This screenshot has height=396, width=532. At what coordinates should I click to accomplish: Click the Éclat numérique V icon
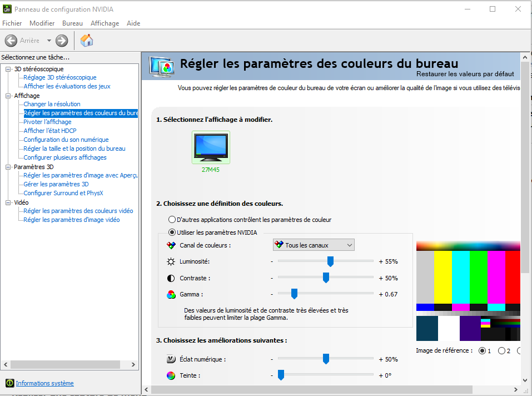click(x=171, y=359)
